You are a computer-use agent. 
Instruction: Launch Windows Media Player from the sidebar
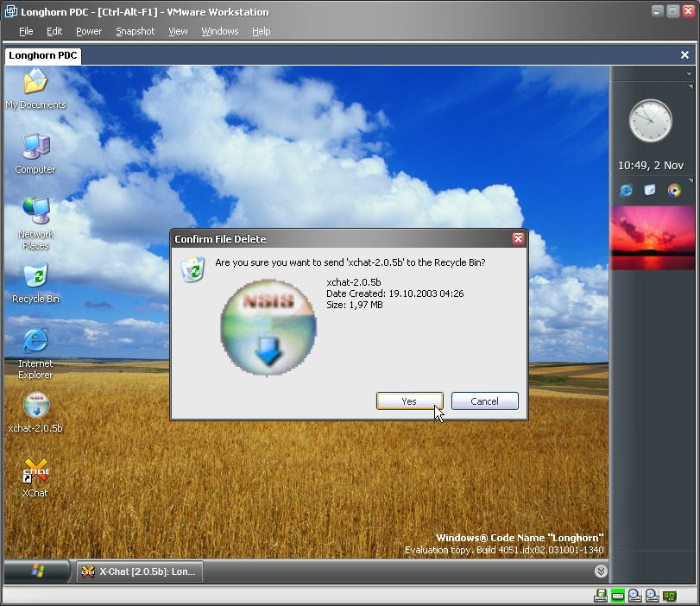(674, 190)
